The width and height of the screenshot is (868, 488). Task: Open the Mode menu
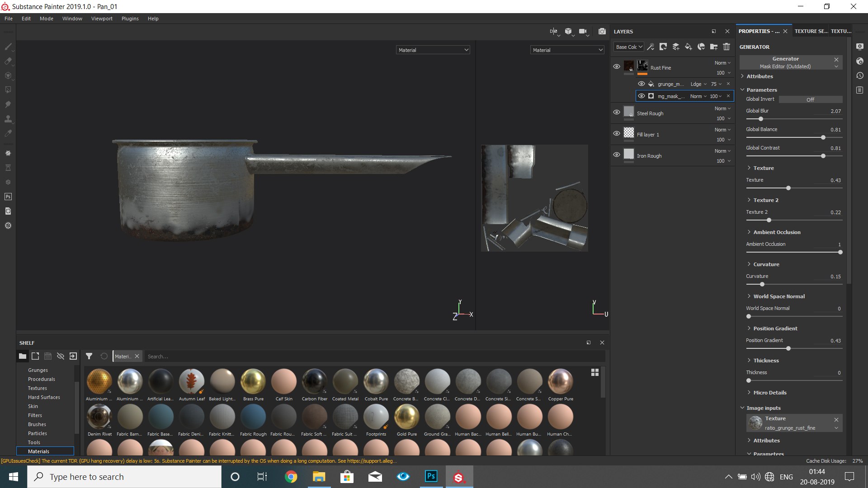[47, 19]
